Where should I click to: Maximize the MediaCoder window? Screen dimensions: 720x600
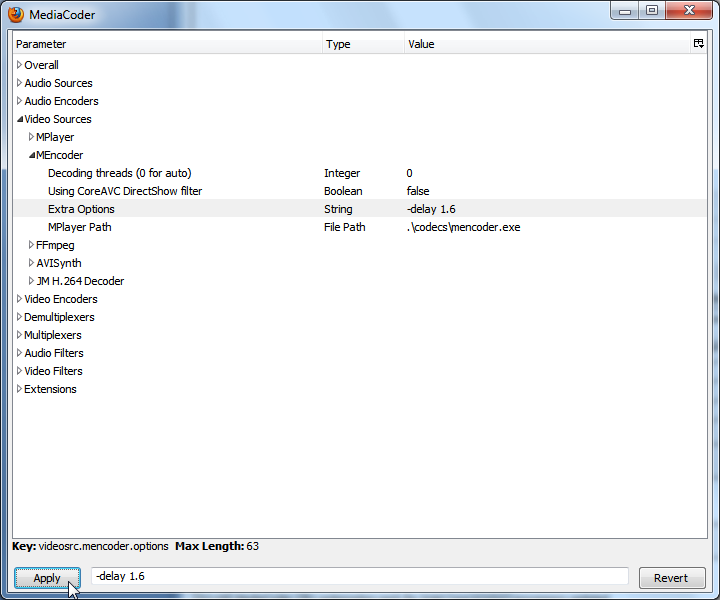[652, 11]
